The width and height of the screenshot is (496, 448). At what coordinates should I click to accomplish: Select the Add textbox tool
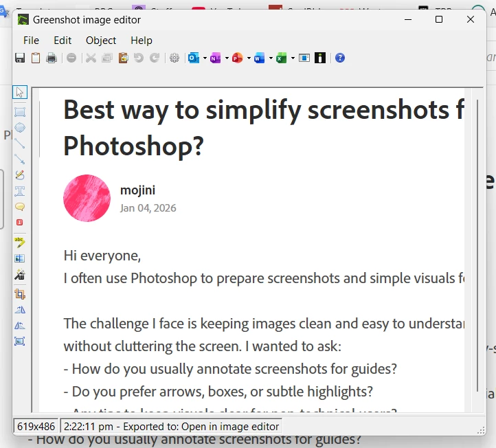click(20, 191)
